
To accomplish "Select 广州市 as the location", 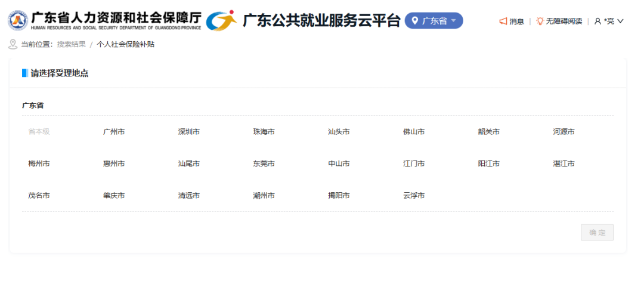I will tap(114, 132).
